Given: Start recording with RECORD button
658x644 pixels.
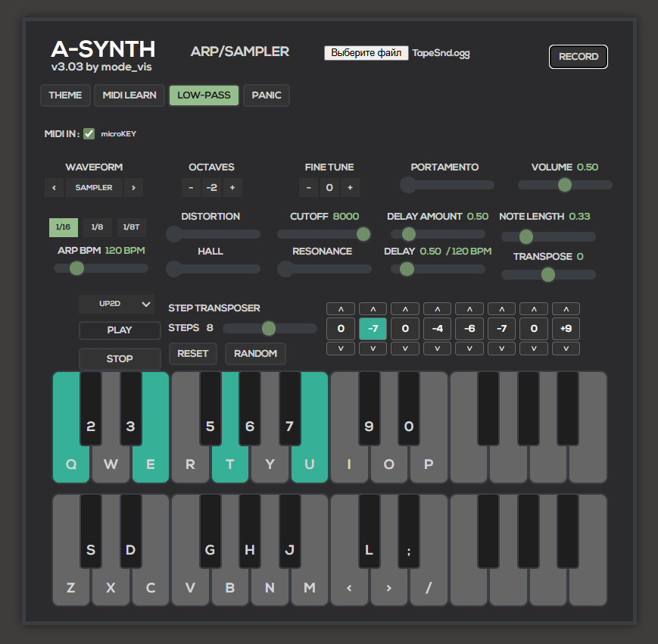Looking at the screenshot, I should 578,57.
